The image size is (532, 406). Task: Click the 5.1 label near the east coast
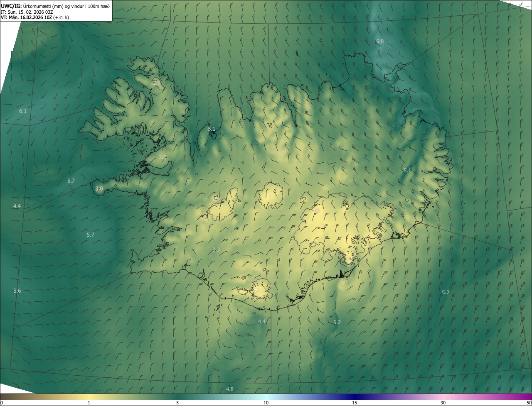(407, 171)
